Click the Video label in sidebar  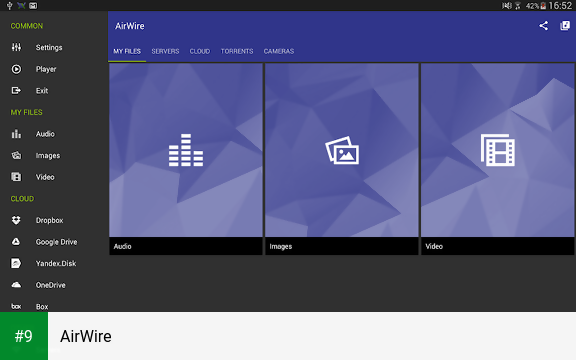[45, 177]
